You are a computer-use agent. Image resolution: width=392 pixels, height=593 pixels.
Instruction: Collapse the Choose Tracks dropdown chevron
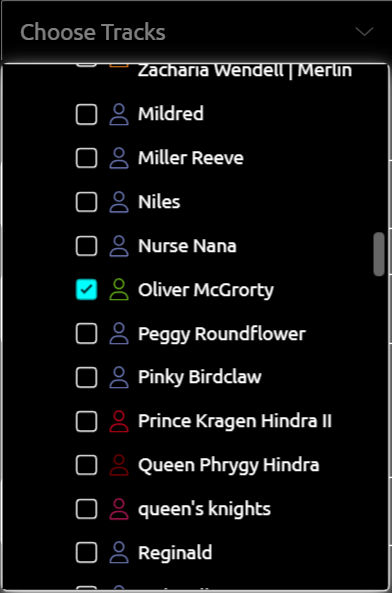coord(364,31)
